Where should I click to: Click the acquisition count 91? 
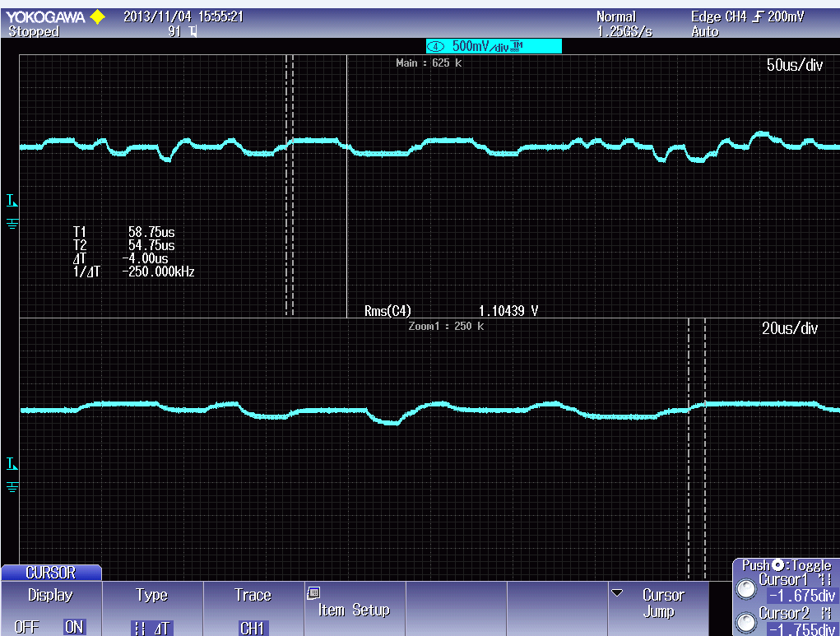(x=174, y=31)
